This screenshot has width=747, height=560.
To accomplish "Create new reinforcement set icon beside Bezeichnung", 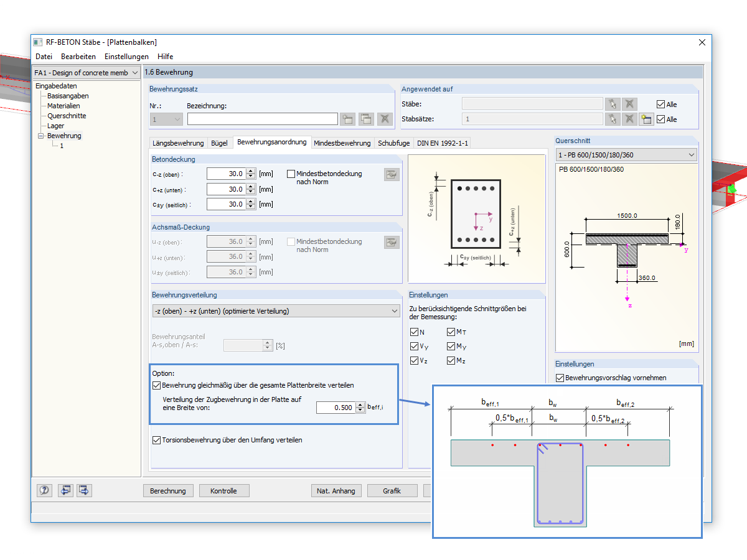I will coord(348,119).
